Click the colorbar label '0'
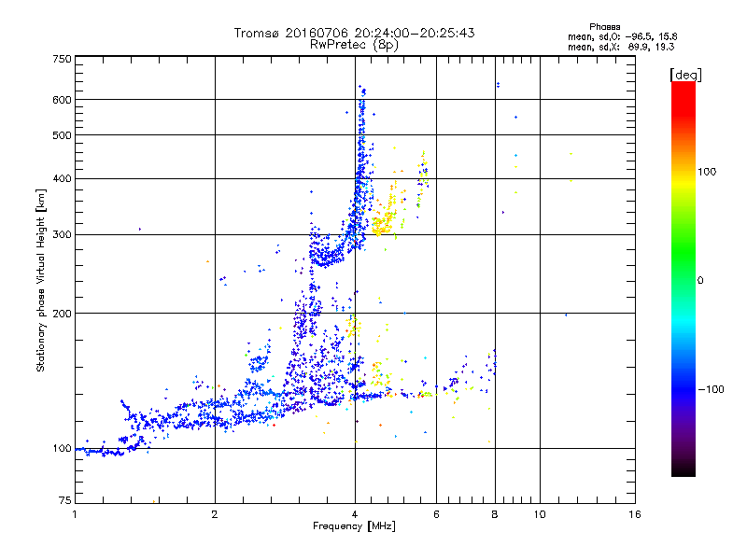Screen dimensions: 747x560 (x=700, y=280)
